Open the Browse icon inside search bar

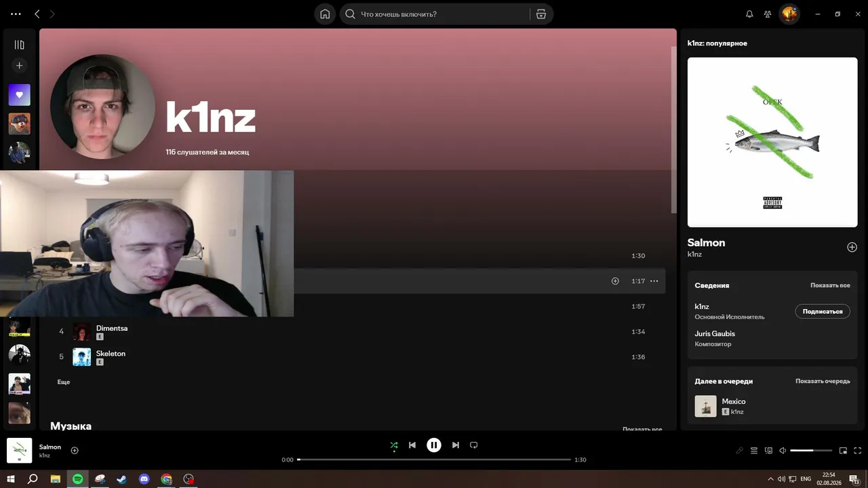(x=541, y=14)
